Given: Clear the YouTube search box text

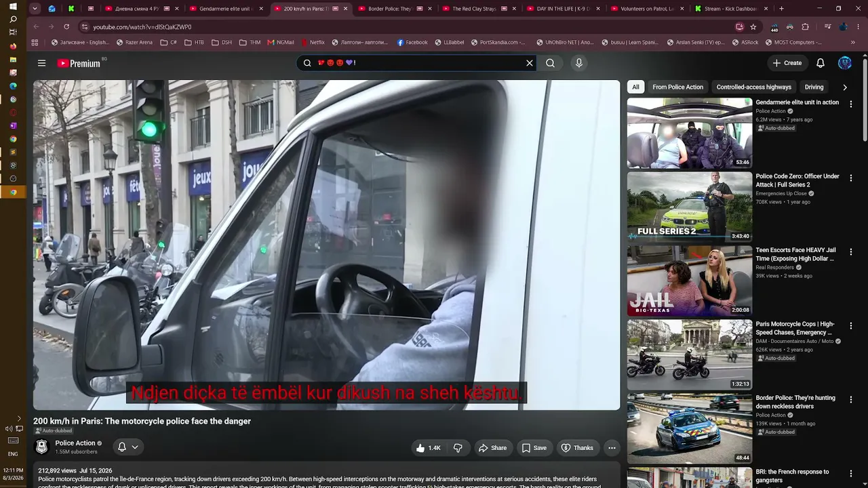Looking at the screenshot, I should point(530,63).
